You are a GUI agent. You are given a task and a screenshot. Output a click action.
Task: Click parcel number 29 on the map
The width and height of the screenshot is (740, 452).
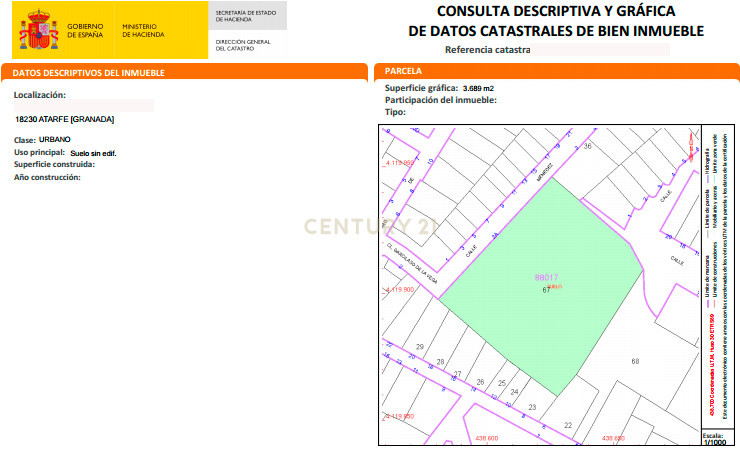point(420,347)
